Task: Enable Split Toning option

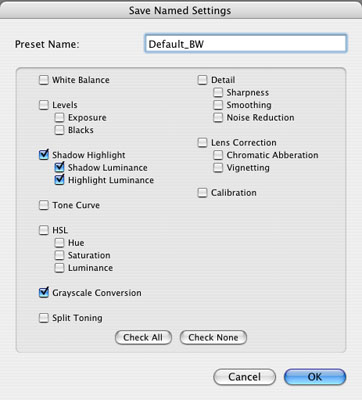Action: [x=44, y=318]
